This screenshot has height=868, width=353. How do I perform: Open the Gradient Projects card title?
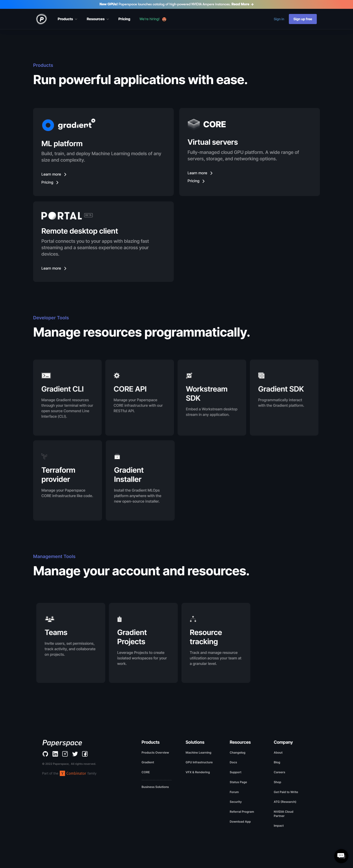[132, 637]
